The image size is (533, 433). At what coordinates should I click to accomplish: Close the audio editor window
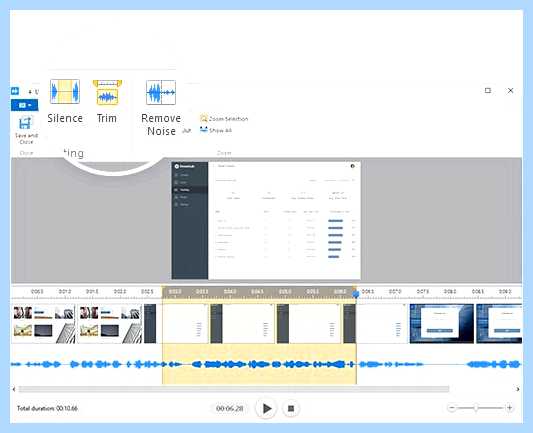pos(510,90)
